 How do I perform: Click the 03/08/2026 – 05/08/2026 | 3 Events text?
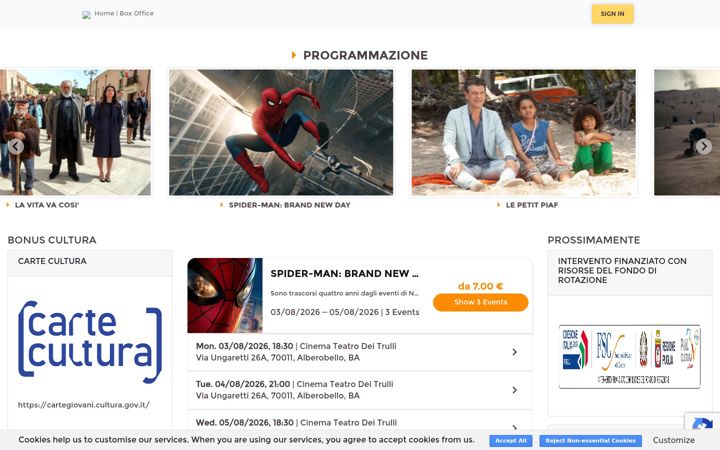(345, 312)
